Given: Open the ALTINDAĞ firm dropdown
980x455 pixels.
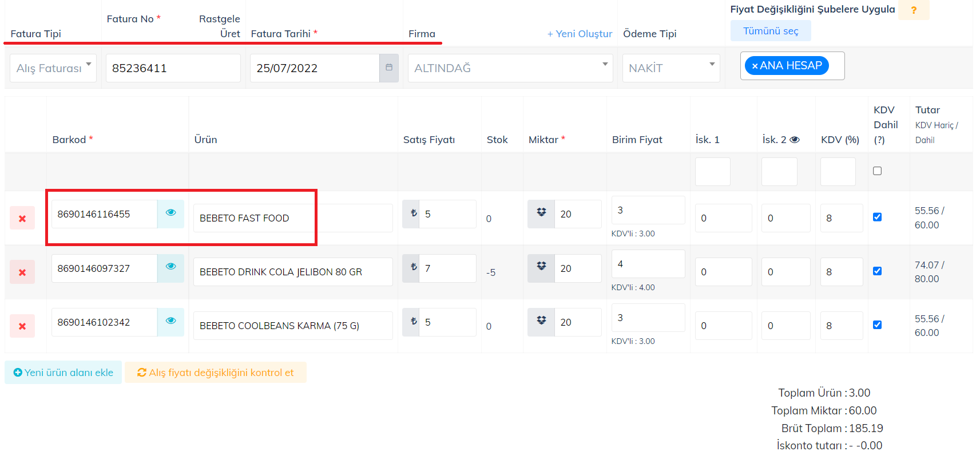Looking at the screenshot, I should [510, 68].
